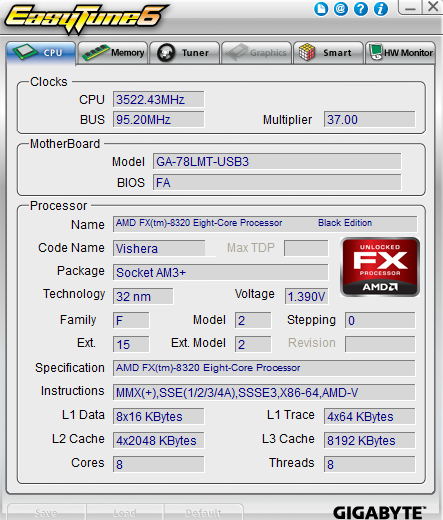Click the BUS value 95.20MHz

[158, 120]
